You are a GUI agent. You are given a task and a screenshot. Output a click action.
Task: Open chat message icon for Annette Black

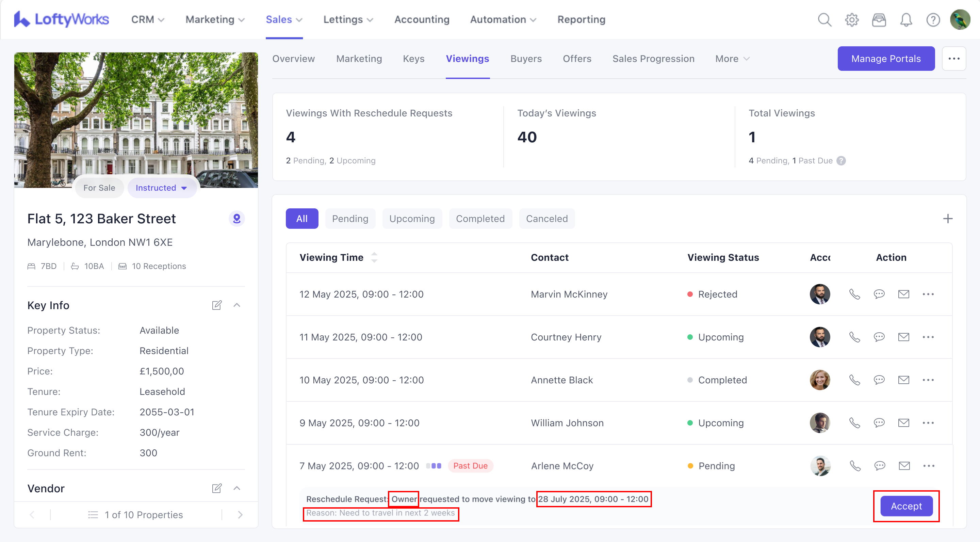coord(879,380)
